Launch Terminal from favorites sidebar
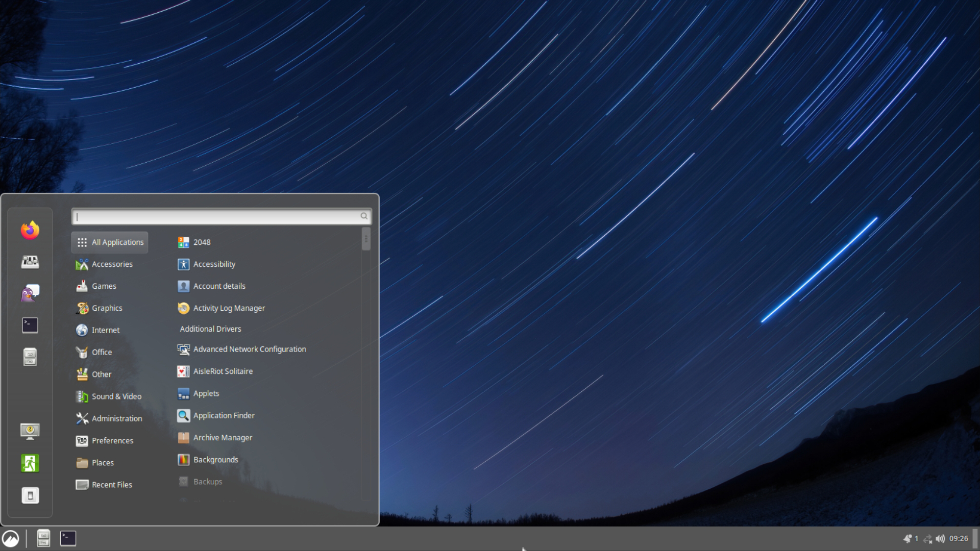Image resolution: width=980 pixels, height=551 pixels. (x=30, y=325)
